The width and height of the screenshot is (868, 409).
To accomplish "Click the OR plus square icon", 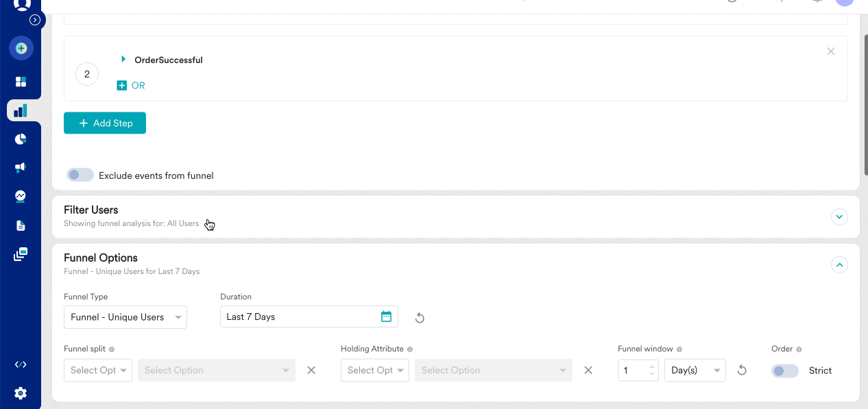I will 122,86.
